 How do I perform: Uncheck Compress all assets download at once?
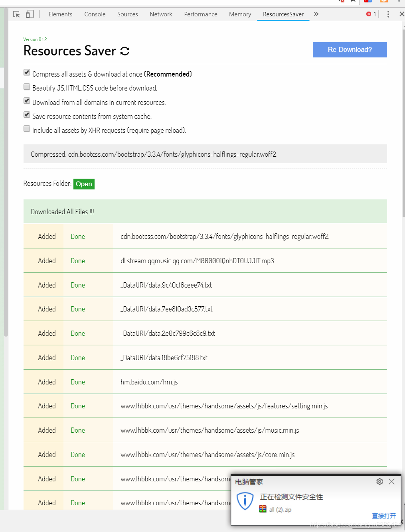pyautogui.click(x=26, y=72)
